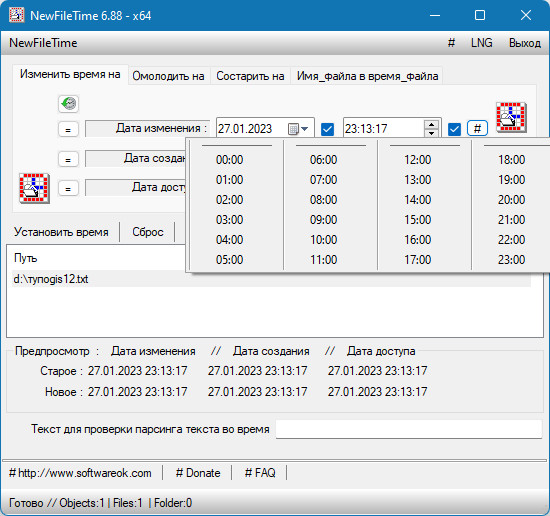Click the Сброс button
550x516 pixels.
point(148,232)
